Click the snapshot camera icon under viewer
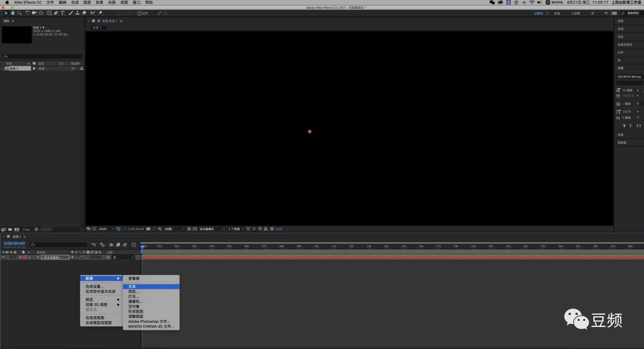644x349 pixels. (148, 228)
